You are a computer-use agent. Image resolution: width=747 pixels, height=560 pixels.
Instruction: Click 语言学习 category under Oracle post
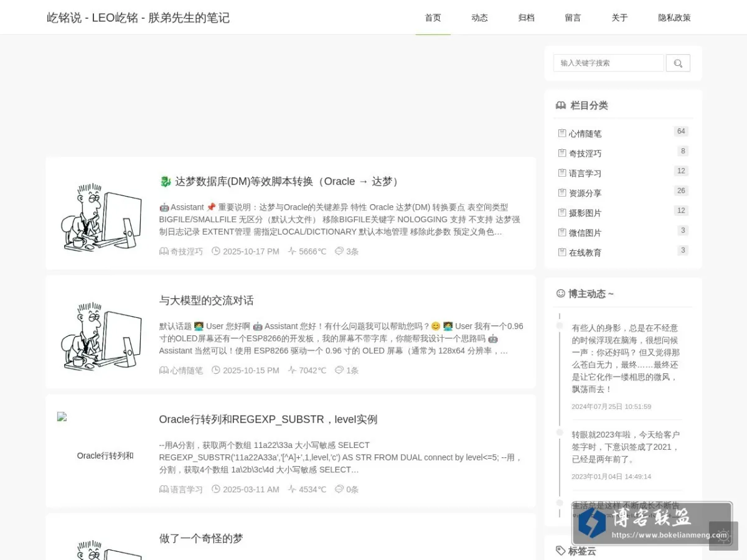pos(187,490)
